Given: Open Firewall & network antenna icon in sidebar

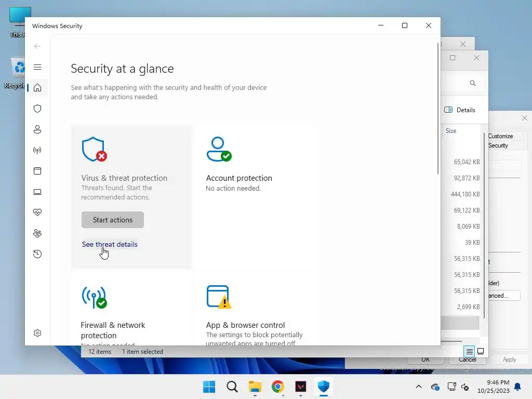Looking at the screenshot, I should [x=37, y=150].
